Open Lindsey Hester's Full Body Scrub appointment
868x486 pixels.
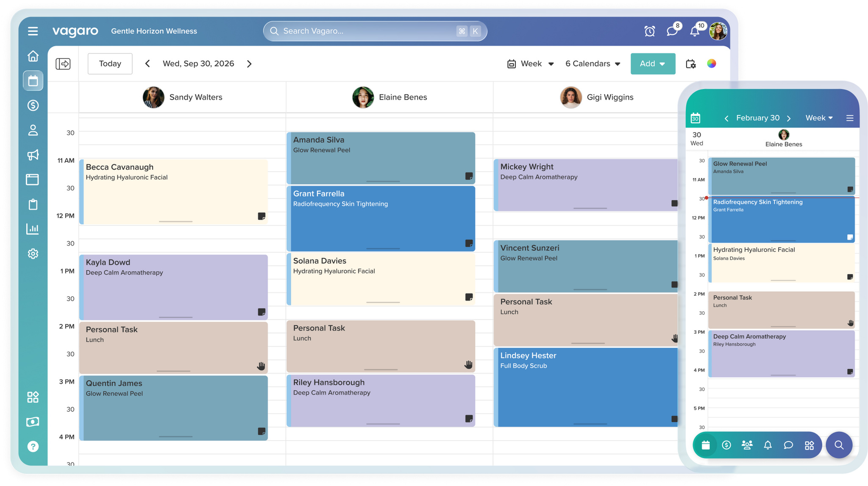(x=586, y=387)
